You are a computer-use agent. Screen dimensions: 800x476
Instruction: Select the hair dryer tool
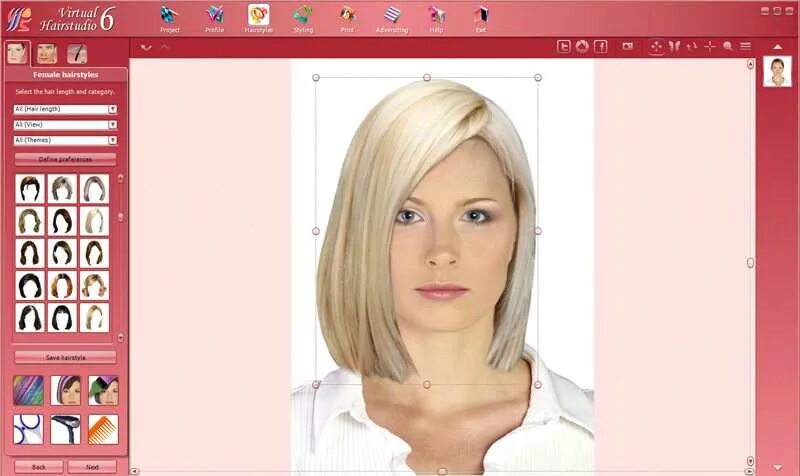click(66, 429)
